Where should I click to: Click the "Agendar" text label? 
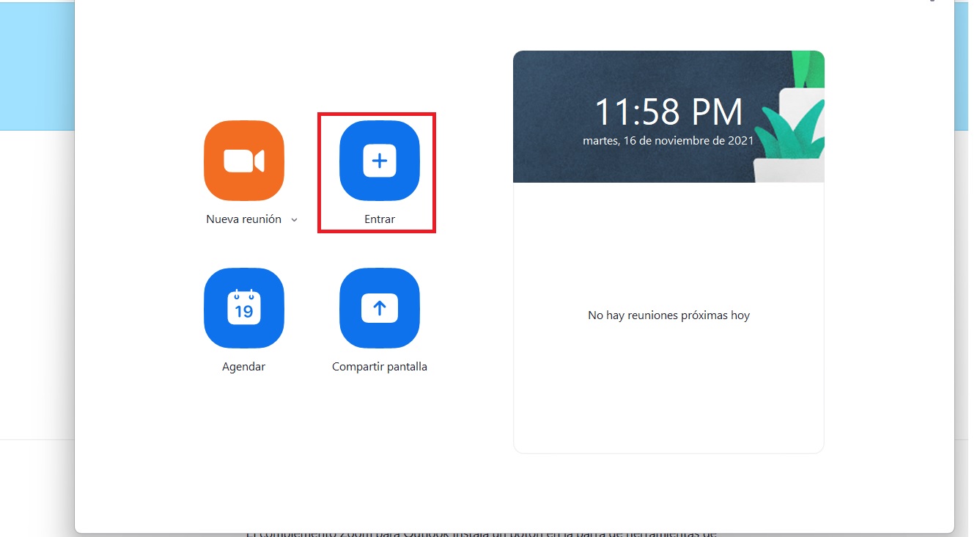point(243,367)
